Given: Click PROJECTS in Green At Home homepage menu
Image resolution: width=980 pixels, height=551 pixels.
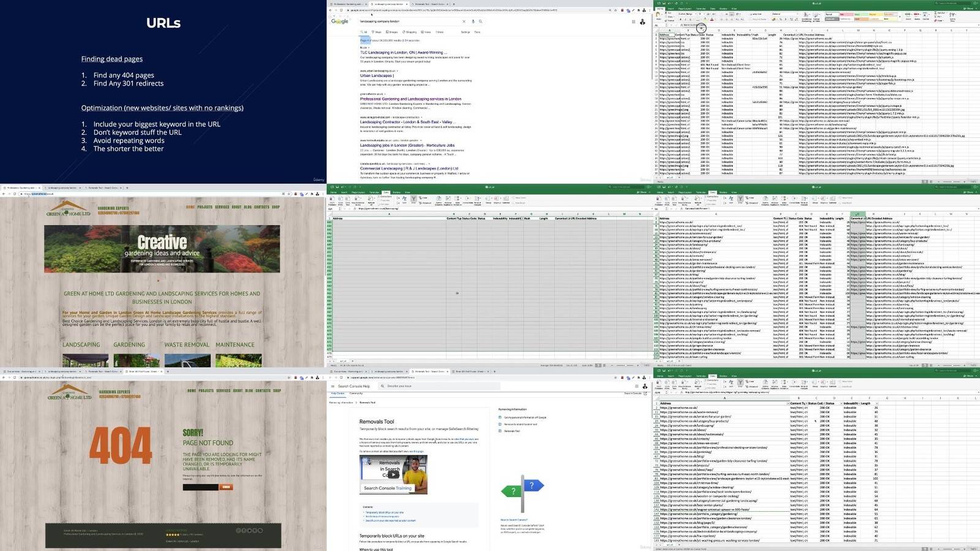Looking at the screenshot, I should 205,207.
